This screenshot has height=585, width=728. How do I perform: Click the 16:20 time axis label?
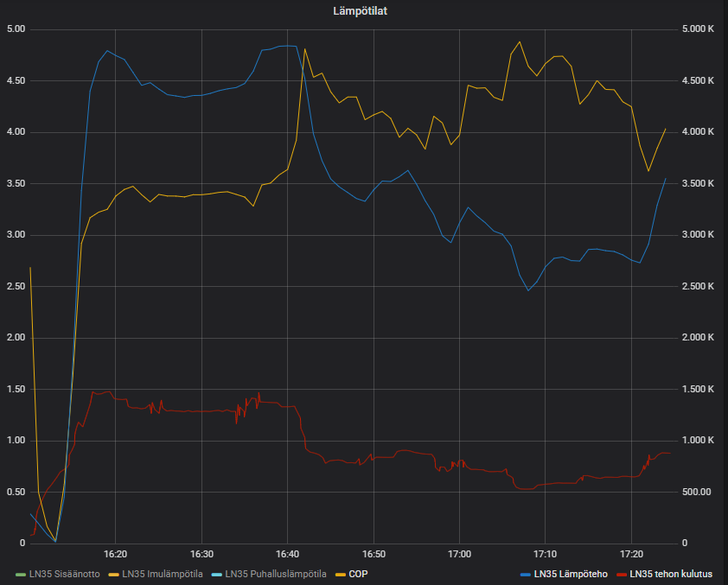115,554
